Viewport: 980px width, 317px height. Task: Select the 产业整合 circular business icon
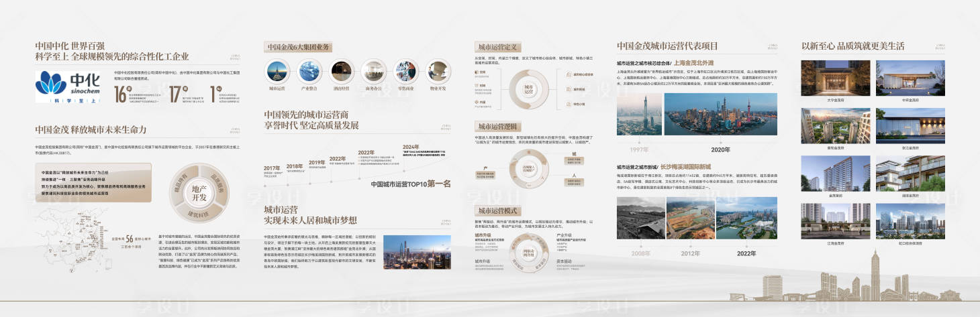pyautogui.click(x=309, y=71)
